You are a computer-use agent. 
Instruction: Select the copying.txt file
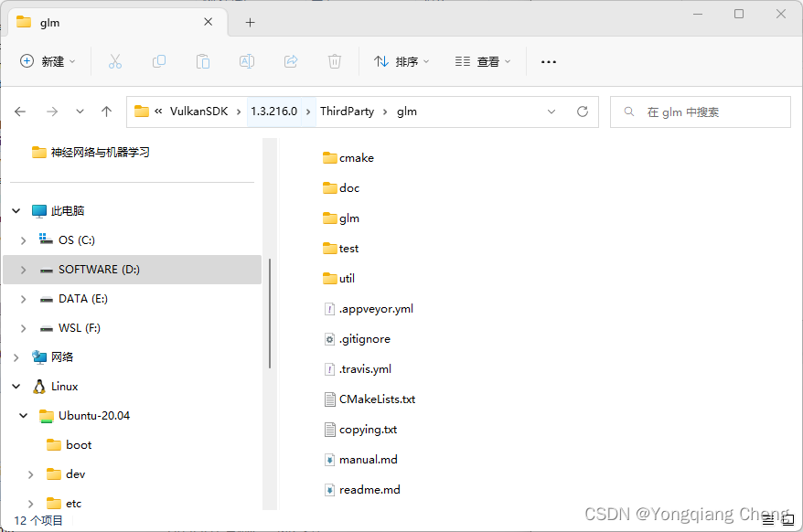coord(360,430)
